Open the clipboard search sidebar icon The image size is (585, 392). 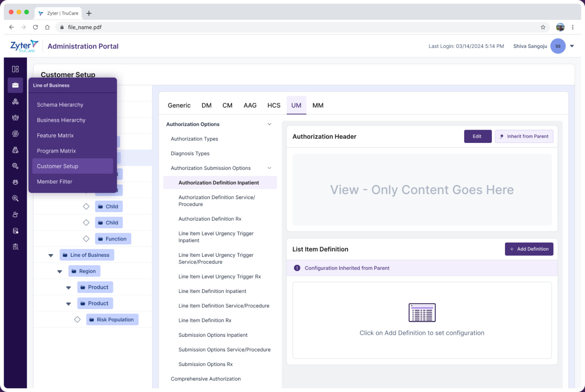click(x=15, y=247)
